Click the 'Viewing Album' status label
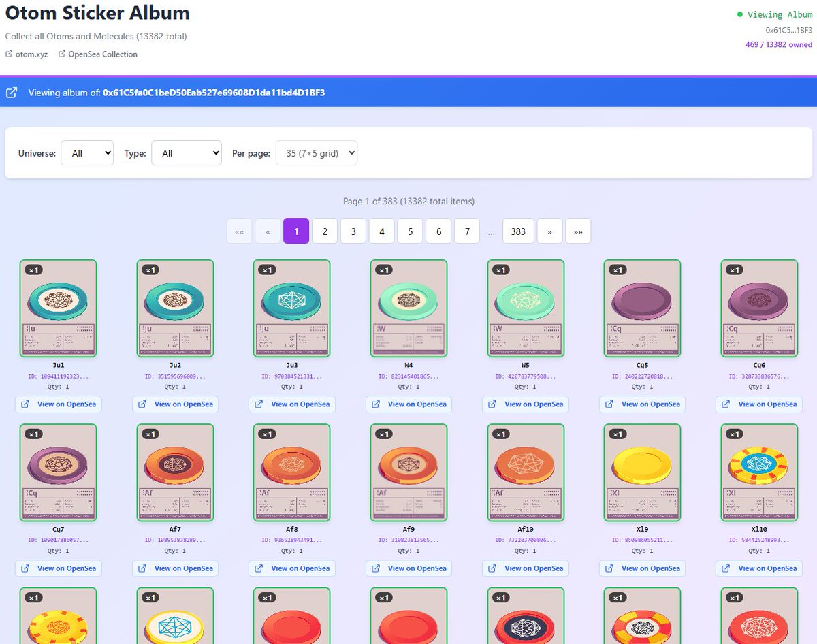The width and height of the screenshot is (817, 644). pos(780,14)
